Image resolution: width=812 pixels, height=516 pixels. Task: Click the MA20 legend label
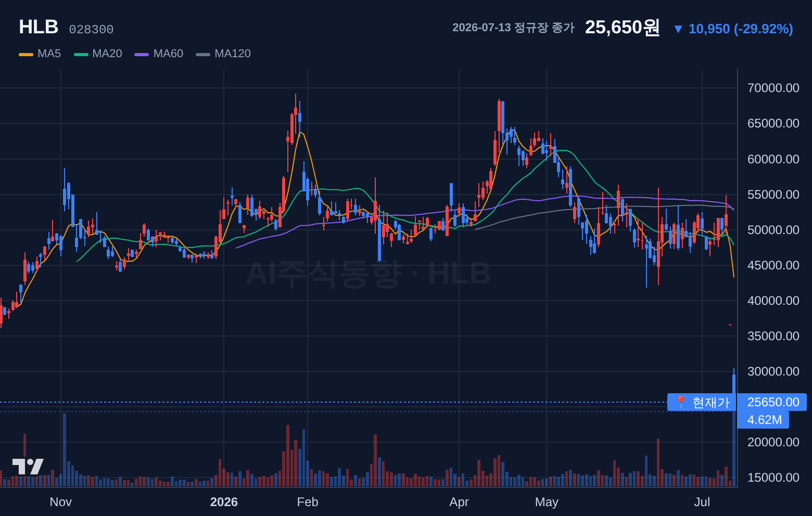[x=107, y=54]
